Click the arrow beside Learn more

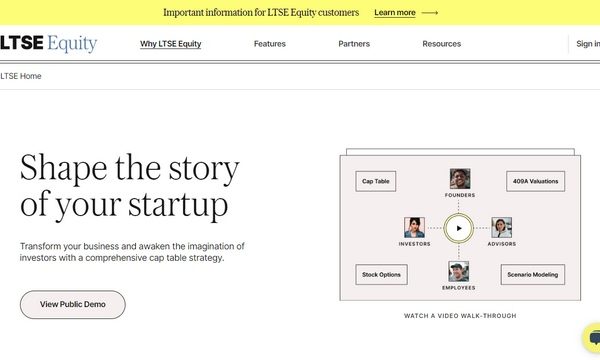pos(430,13)
